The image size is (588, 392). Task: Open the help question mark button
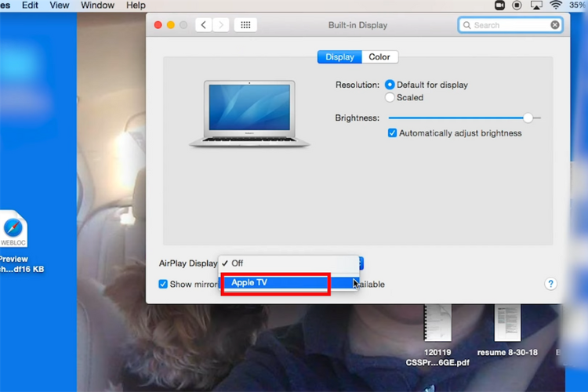(x=550, y=284)
